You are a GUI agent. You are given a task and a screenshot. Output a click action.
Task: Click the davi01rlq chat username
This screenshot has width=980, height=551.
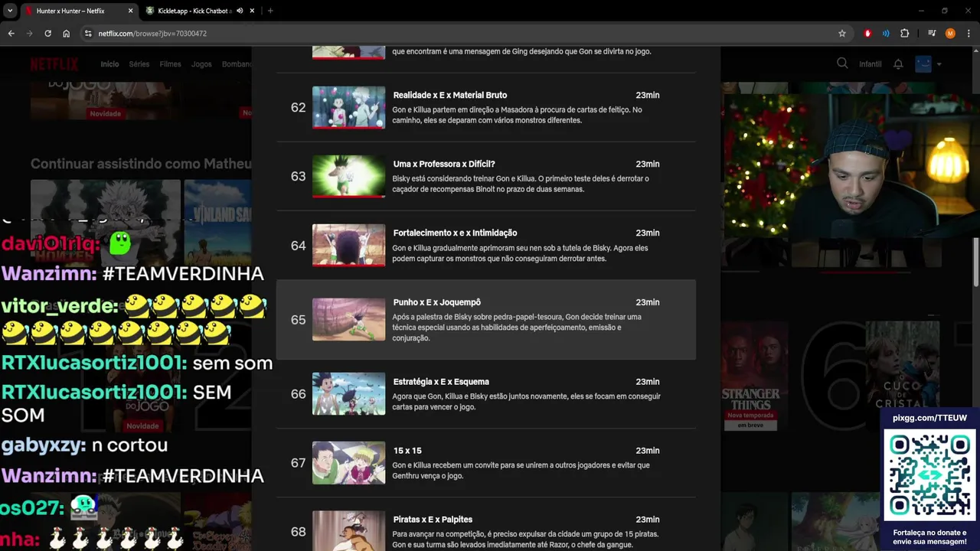[x=51, y=244]
